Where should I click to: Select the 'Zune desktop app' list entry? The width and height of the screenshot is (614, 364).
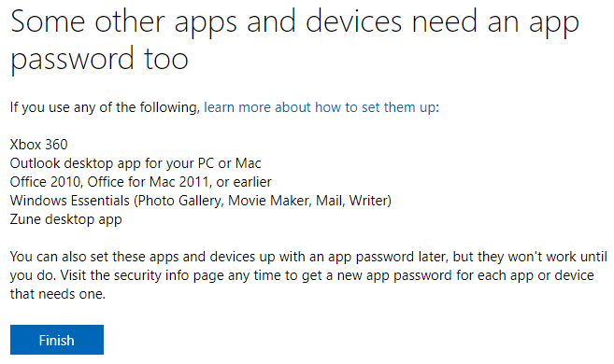coord(65,219)
